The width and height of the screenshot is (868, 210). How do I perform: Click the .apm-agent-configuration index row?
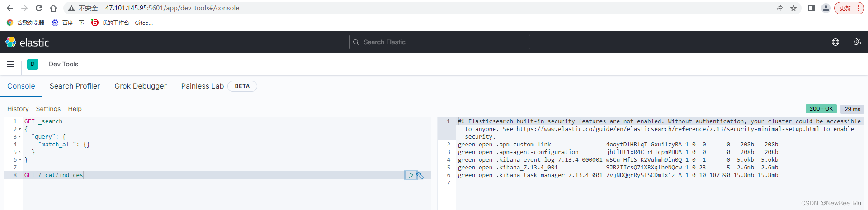[x=618, y=152]
